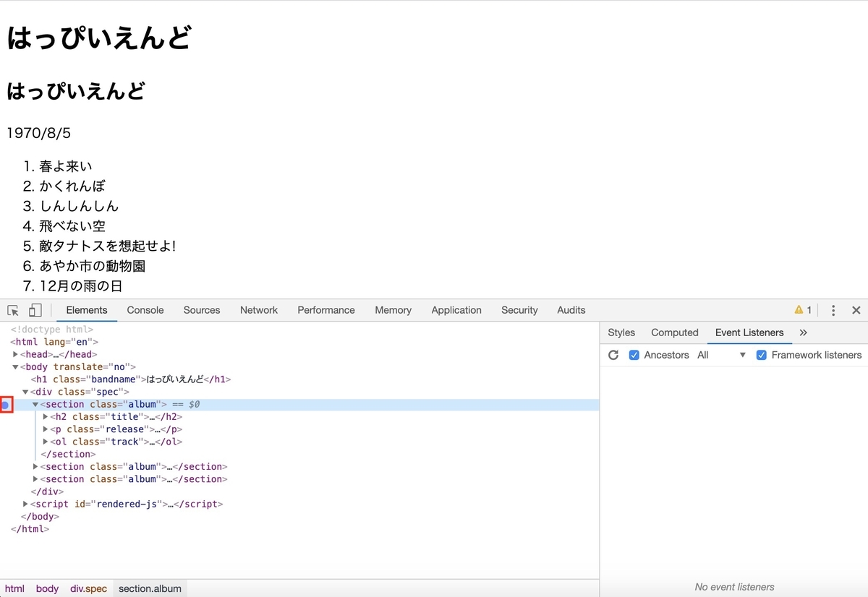Collapse the body element node

click(16, 367)
